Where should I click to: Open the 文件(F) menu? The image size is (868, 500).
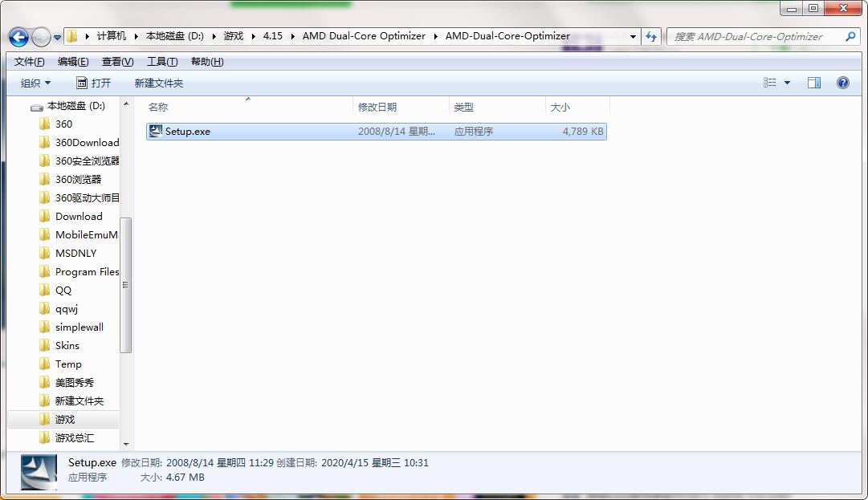(30, 62)
